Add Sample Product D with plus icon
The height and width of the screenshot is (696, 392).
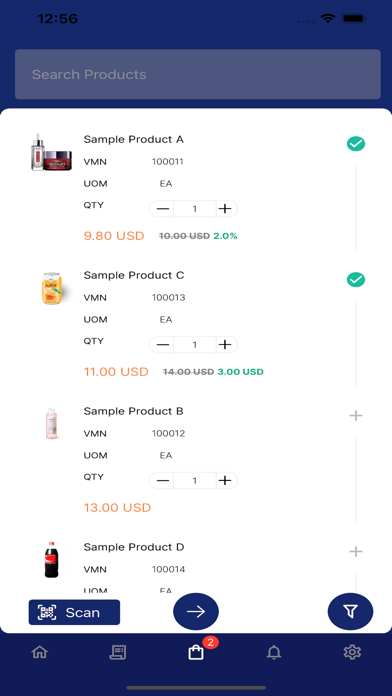pyautogui.click(x=356, y=551)
